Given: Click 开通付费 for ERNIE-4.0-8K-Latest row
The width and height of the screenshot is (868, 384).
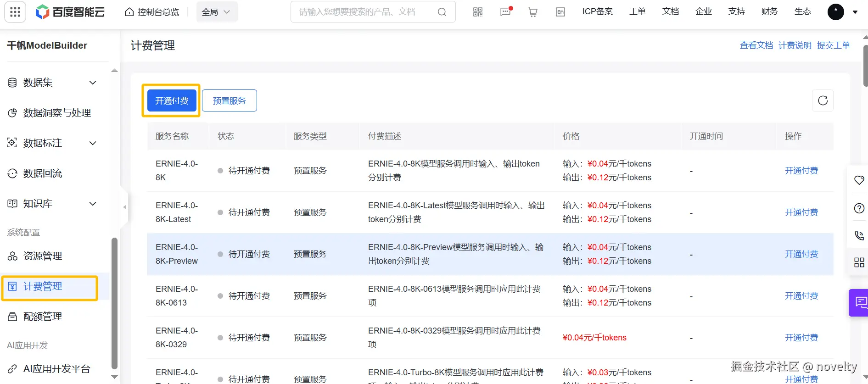Looking at the screenshot, I should (x=801, y=212).
